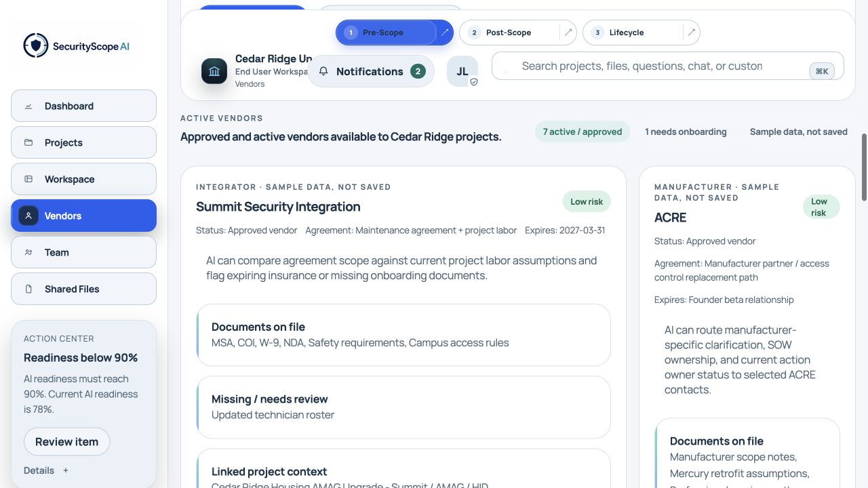
Task: Click the Readiness below 90% heading
Action: click(81, 358)
